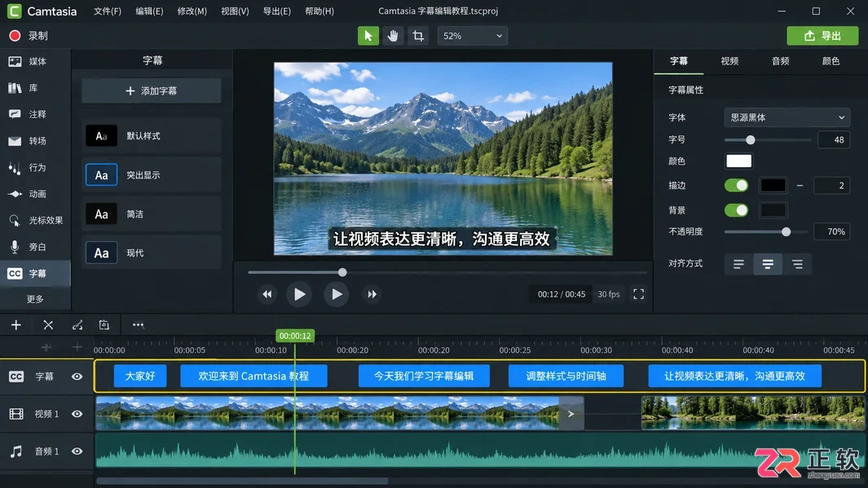The height and width of the screenshot is (488, 868).
Task: Choose the 突出显示 caption style
Action: pyautogui.click(x=151, y=175)
